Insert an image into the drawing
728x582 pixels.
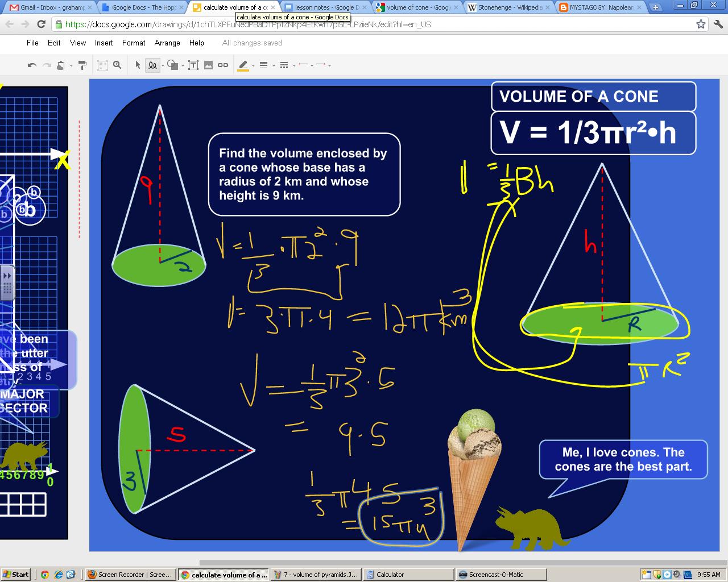(208, 65)
